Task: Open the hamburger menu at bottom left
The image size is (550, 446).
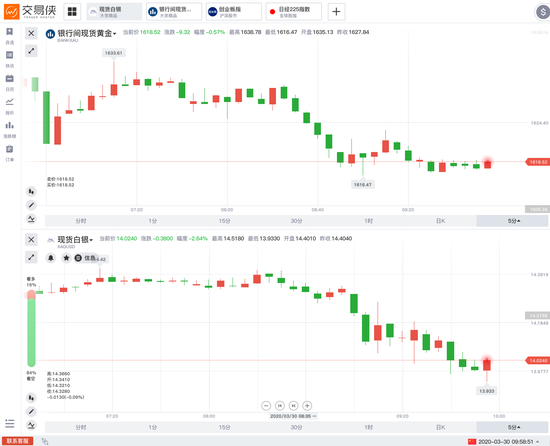Action: [x=10, y=424]
